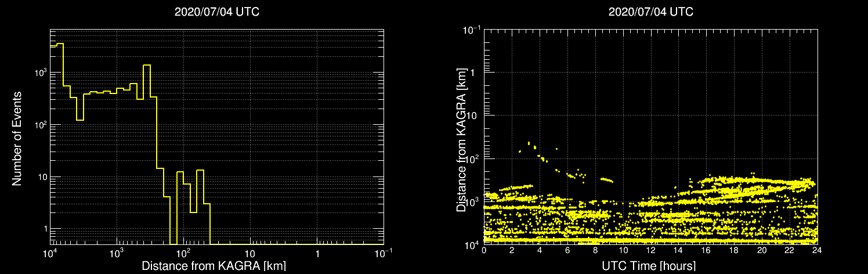Click the "10" tick on the Number of Events axis
The width and height of the screenshot is (868, 274).
click(x=42, y=176)
